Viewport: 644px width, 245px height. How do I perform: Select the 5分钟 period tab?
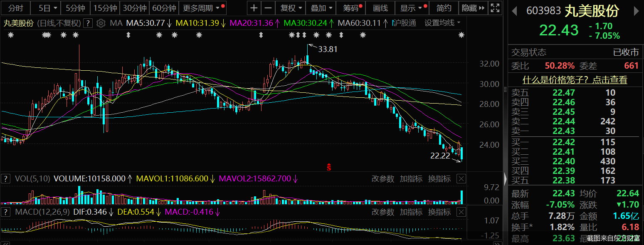point(75,8)
